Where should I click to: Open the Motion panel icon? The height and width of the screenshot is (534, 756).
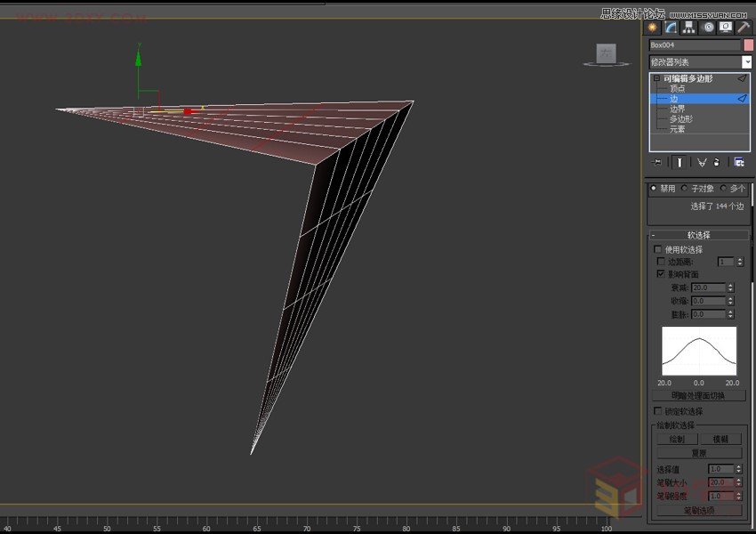click(708, 28)
